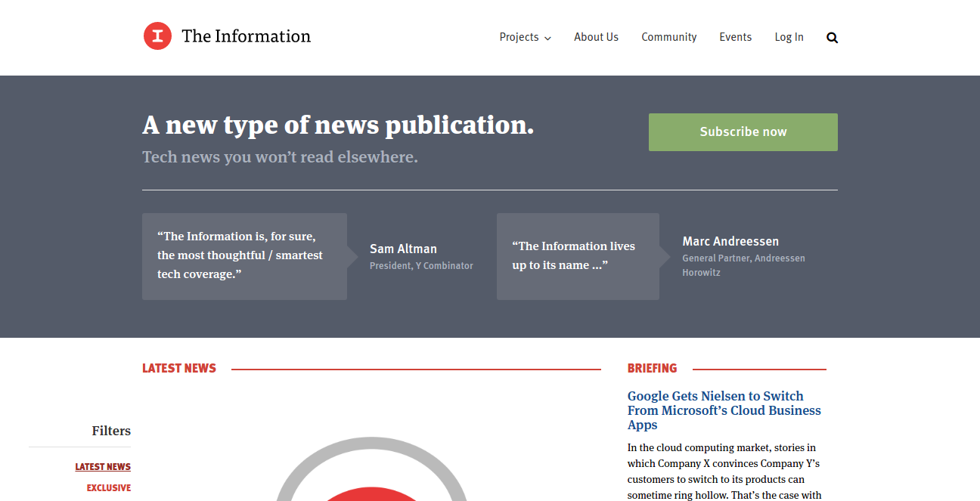Click the large gray-ringed article image
Image resolution: width=980 pixels, height=501 pixels.
371,472
